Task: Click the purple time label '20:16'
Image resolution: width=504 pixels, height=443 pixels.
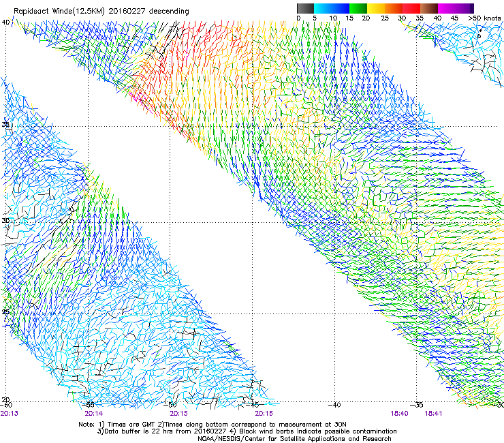Action: 264,414
